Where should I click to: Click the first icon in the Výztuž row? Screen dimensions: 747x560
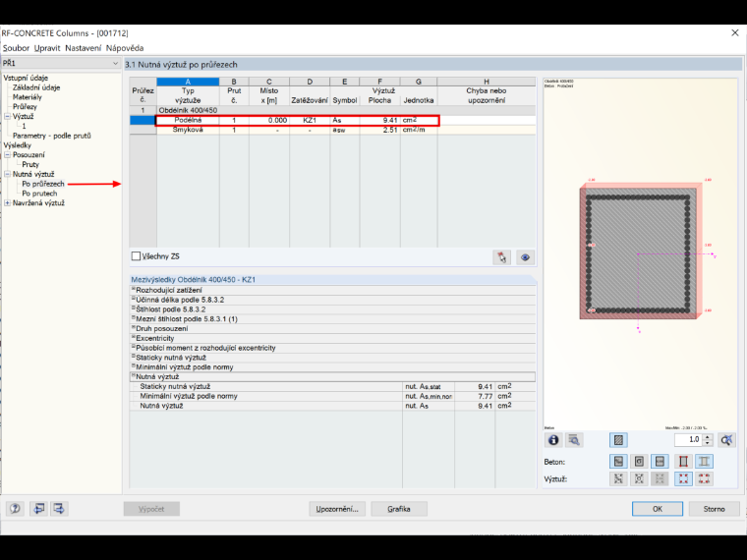(618, 478)
